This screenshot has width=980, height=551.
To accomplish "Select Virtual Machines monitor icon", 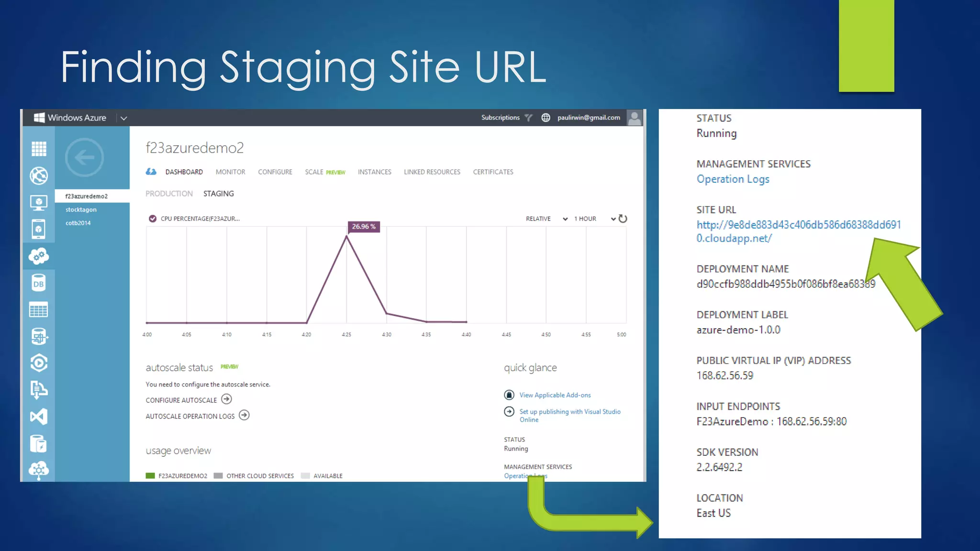I will [x=39, y=202].
